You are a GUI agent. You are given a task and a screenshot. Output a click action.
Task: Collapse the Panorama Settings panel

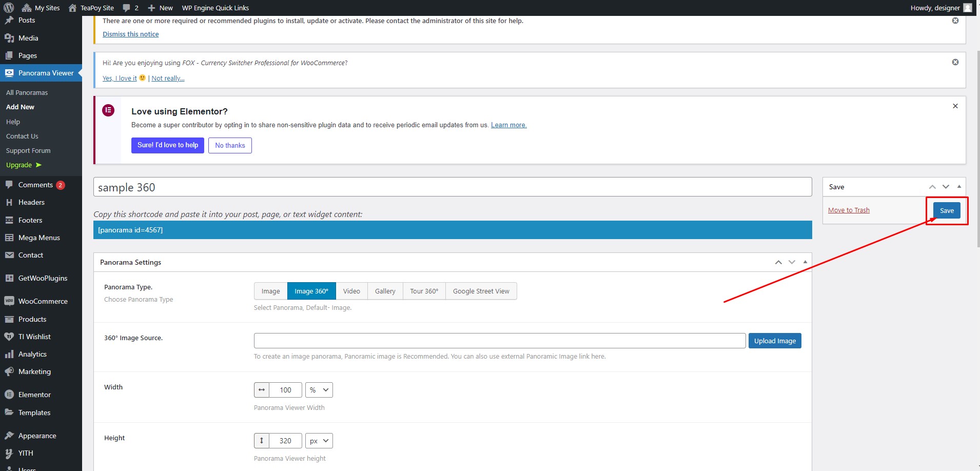[x=805, y=262]
